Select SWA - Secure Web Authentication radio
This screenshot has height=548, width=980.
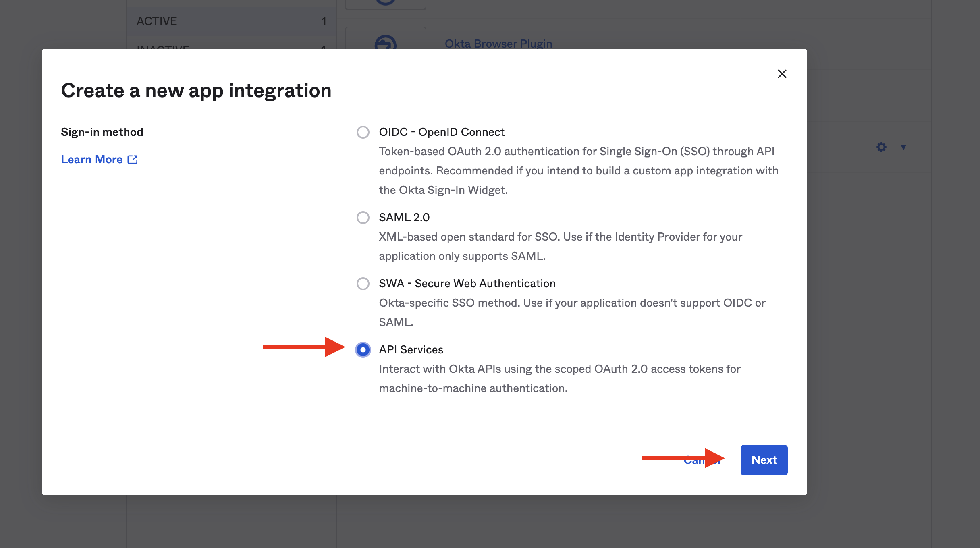point(363,284)
